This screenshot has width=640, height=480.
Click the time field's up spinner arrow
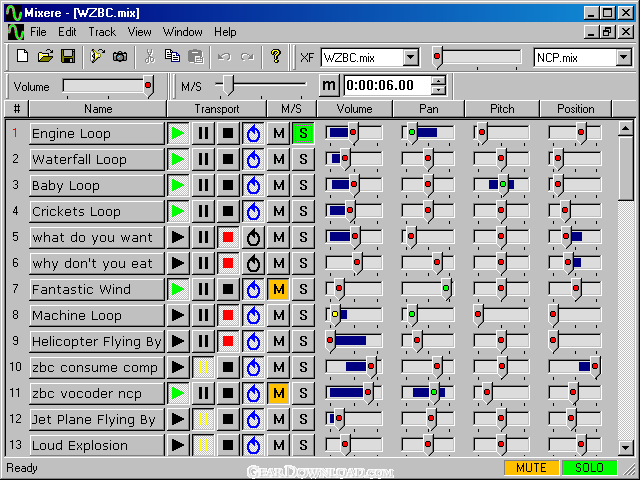[x=438, y=80]
